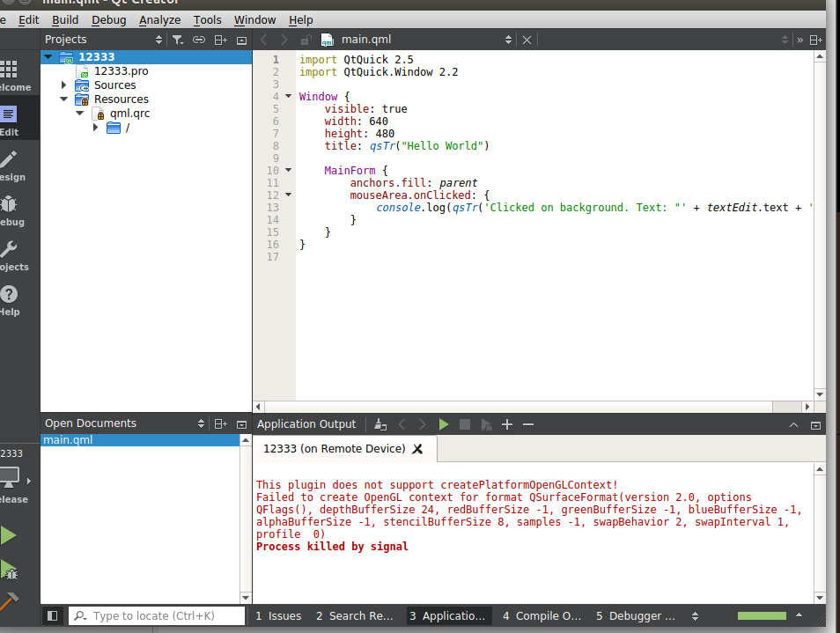Select 12333.pro in the project tree
Image resolution: width=840 pixels, height=633 pixels.
[122, 70]
